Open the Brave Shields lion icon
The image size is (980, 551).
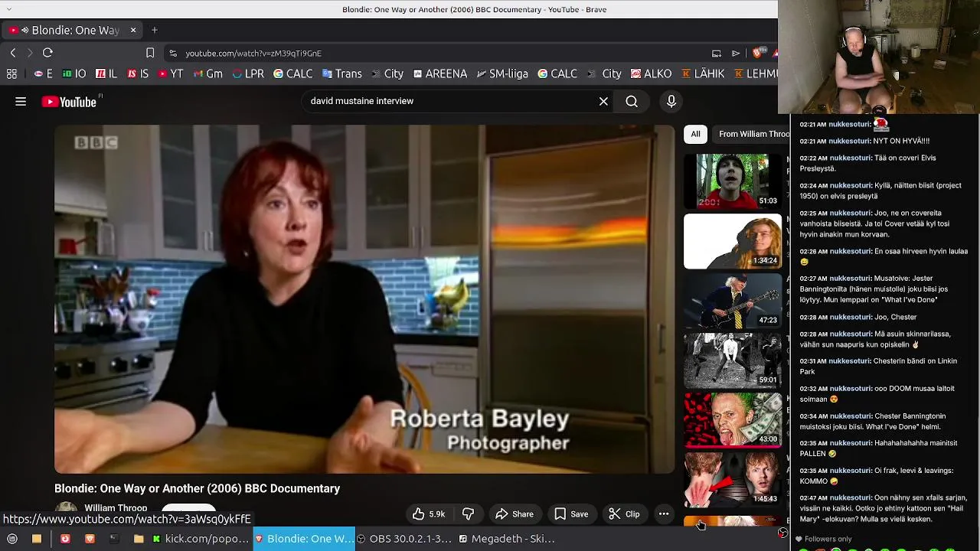[x=757, y=53]
